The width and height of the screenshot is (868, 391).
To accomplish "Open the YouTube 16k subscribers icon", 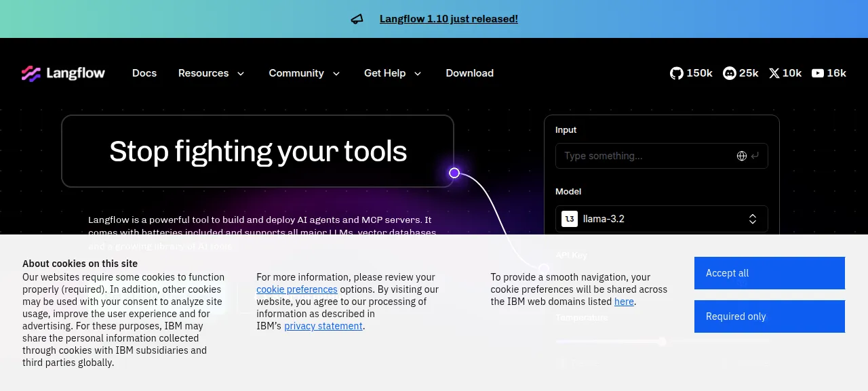I will (818, 73).
